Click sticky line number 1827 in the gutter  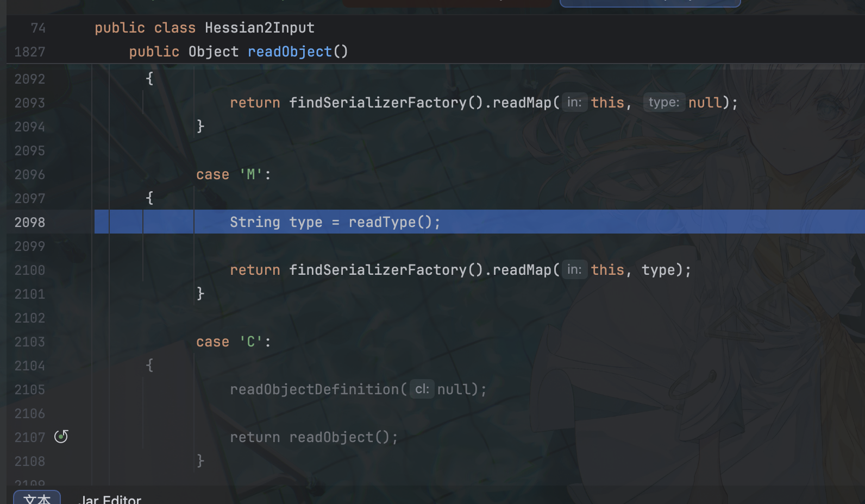(30, 52)
